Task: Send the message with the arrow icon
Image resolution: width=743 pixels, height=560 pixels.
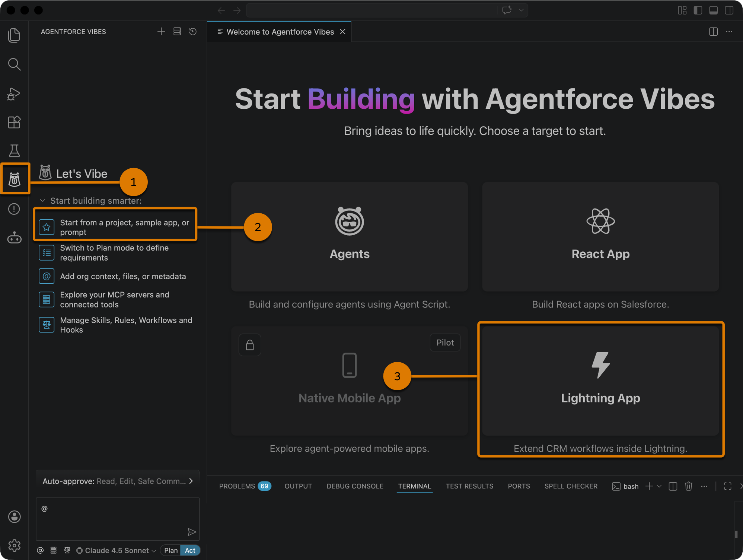Action: point(192,532)
